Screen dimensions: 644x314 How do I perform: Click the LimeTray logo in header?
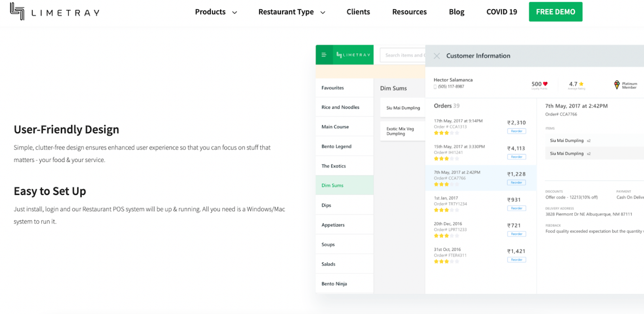[x=55, y=12]
